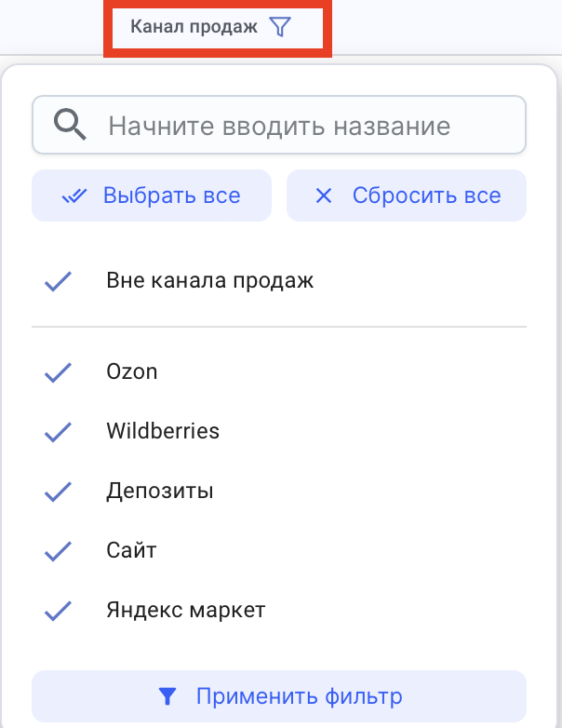Click the double-check icon in Выбрать все
Viewport: 562px width, 728px height.
74,196
